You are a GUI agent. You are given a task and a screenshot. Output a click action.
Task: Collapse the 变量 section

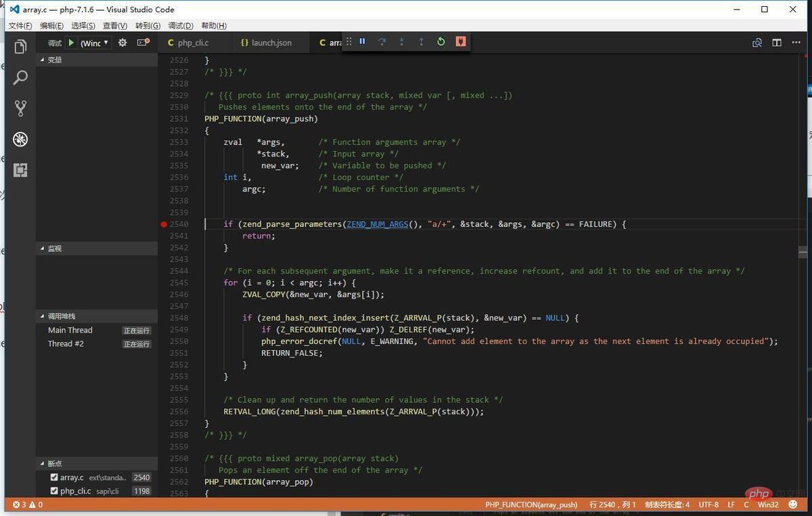point(97,60)
